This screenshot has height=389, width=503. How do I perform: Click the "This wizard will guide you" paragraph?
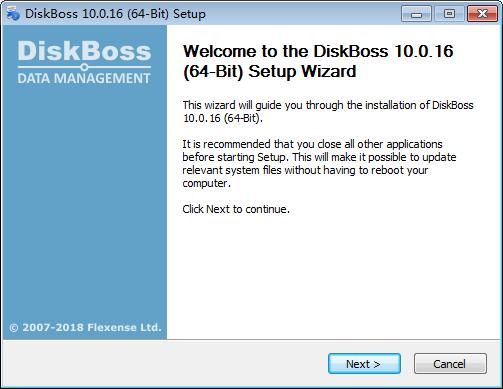(328, 111)
